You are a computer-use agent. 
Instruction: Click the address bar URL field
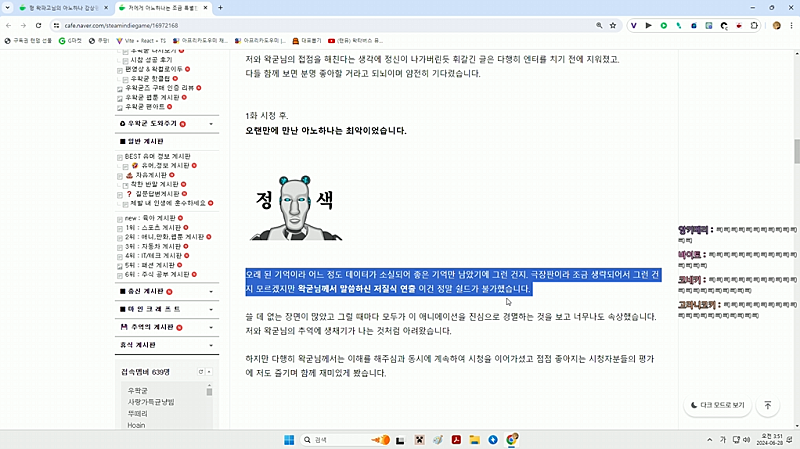point(327,26)
